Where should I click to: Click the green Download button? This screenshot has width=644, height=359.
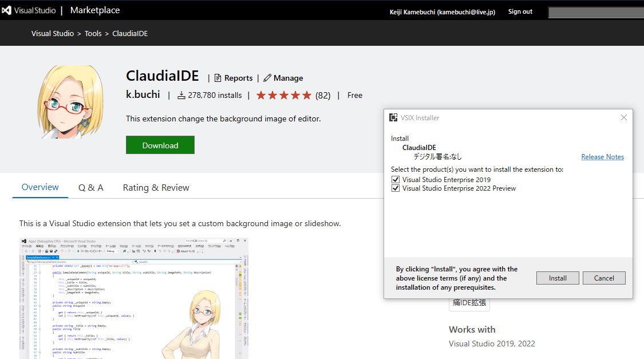click(x=160, y=145)
